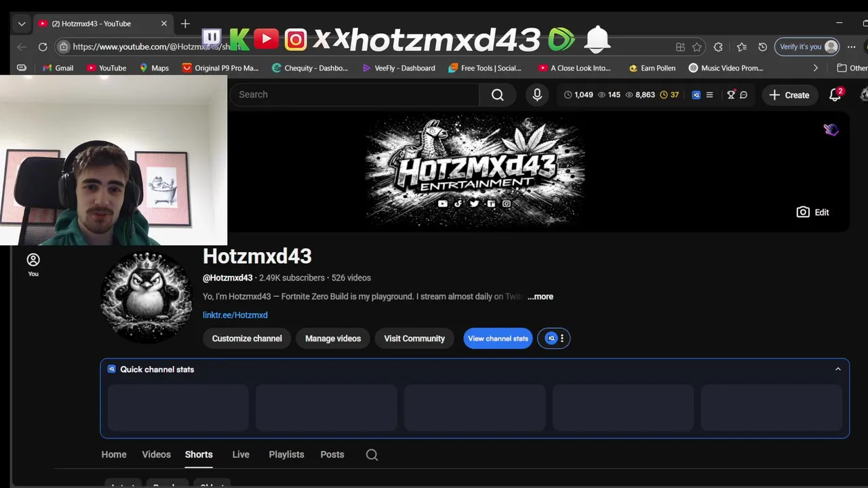View site information icon in address bar
Viewport: 868px width, 488px height.
pos(63,47)
